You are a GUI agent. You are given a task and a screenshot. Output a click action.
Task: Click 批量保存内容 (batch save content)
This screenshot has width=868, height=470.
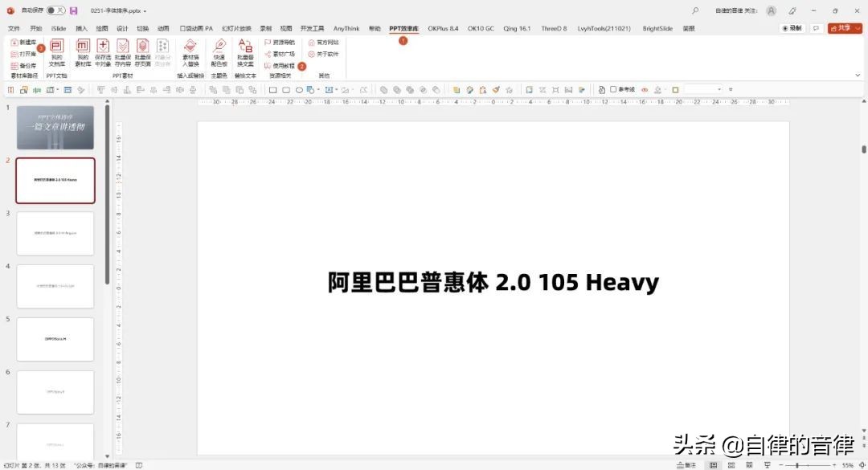(x=122, y=53)
